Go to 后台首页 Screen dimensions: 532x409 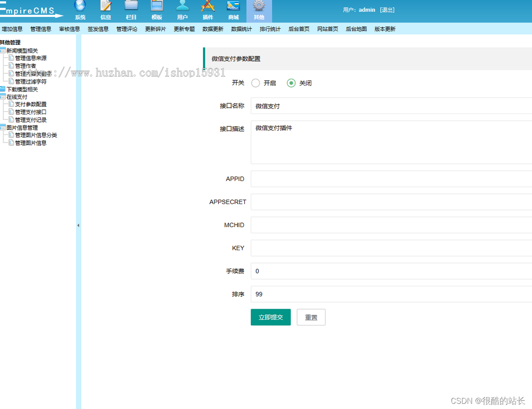tap(299, 29)
